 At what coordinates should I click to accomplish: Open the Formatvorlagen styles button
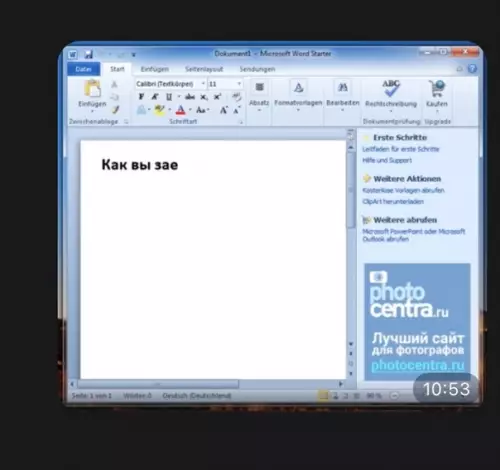point(298,95)
